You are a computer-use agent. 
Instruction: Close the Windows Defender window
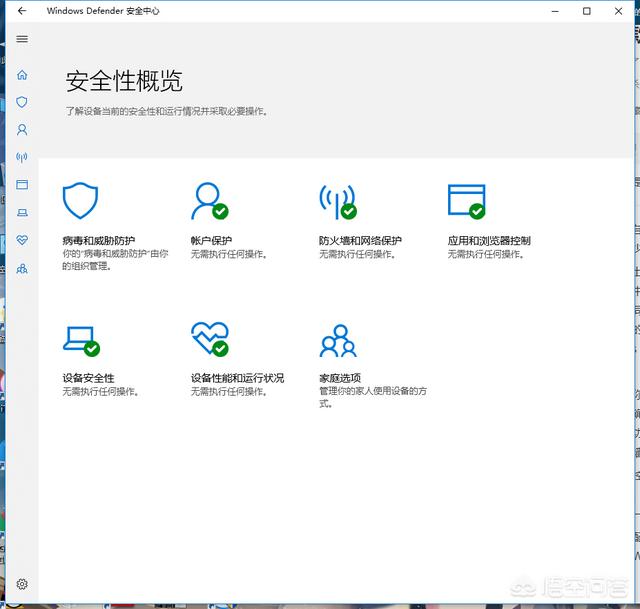(618, 11)
